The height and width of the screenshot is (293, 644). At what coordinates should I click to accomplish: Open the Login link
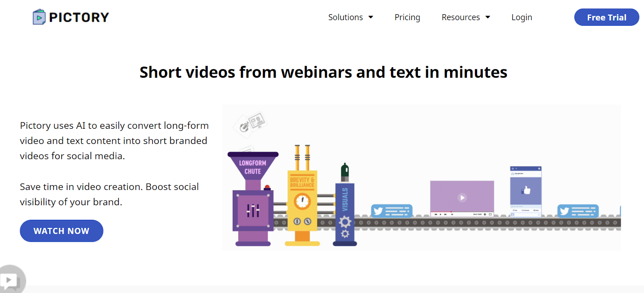tap(522, 17)
